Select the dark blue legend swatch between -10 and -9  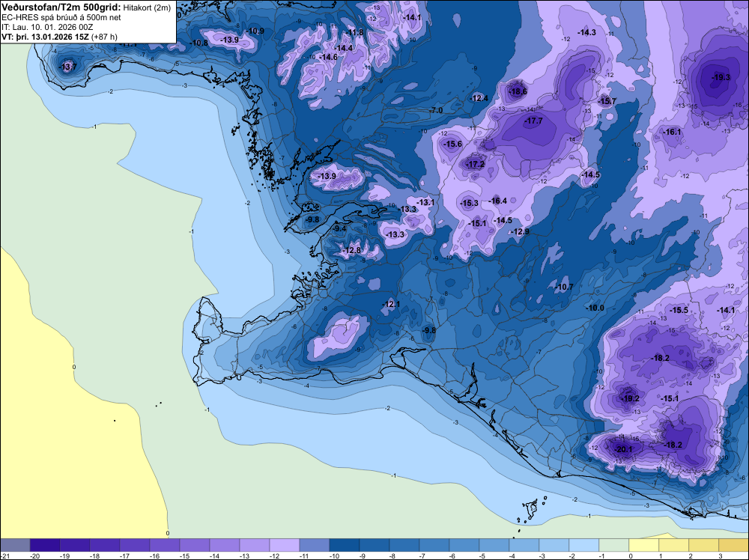click(345, 545)
